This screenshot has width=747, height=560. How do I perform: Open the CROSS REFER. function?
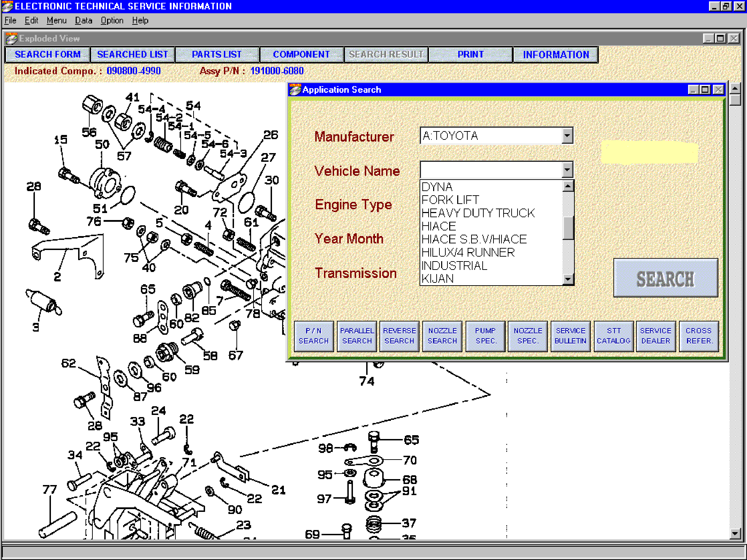[699, 336]
